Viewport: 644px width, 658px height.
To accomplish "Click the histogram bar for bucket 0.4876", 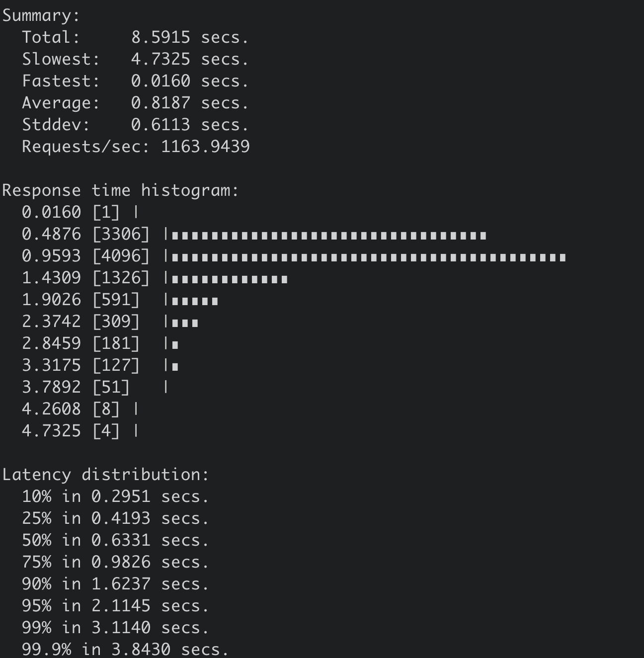I will click(328, 236).
